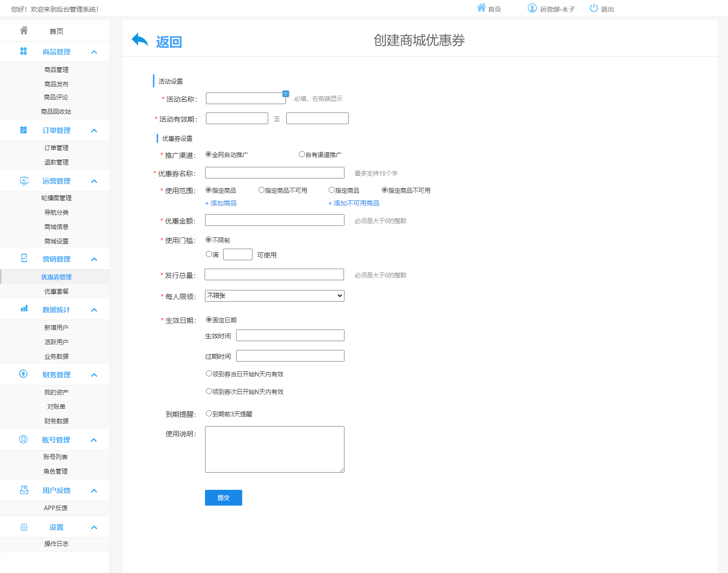728x573 pixels.
Task: Click the 数据统计 bar chart icon
Action: pyautogui.click(x=24, y=309)
